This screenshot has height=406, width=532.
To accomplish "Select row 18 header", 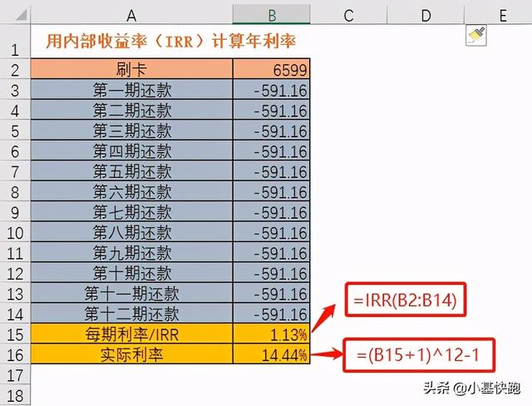I will point(15,395).
